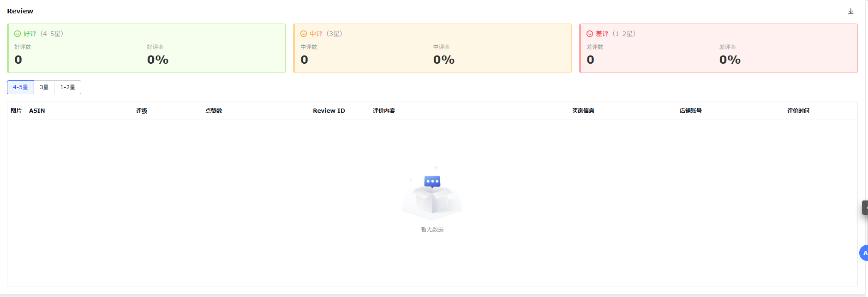The height and width of the screenshot is (297, 868).
Task: Click the download icon beside Review
Action: 850,11
